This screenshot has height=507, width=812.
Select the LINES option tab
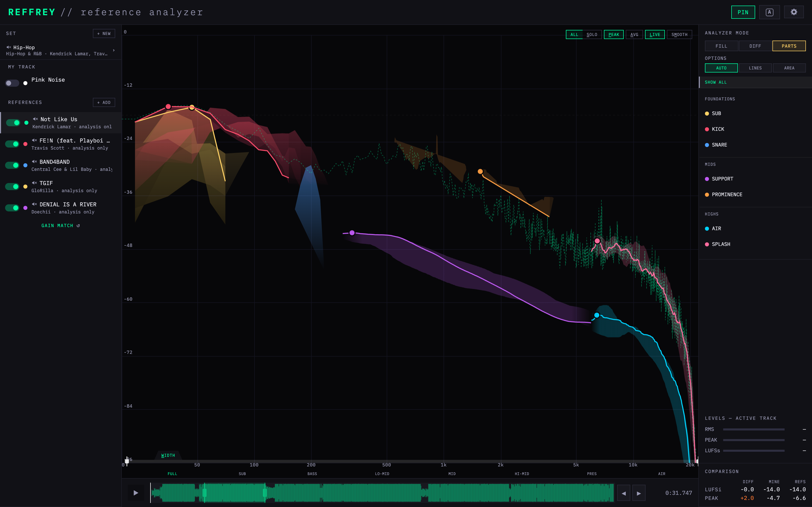click(755, 68)
